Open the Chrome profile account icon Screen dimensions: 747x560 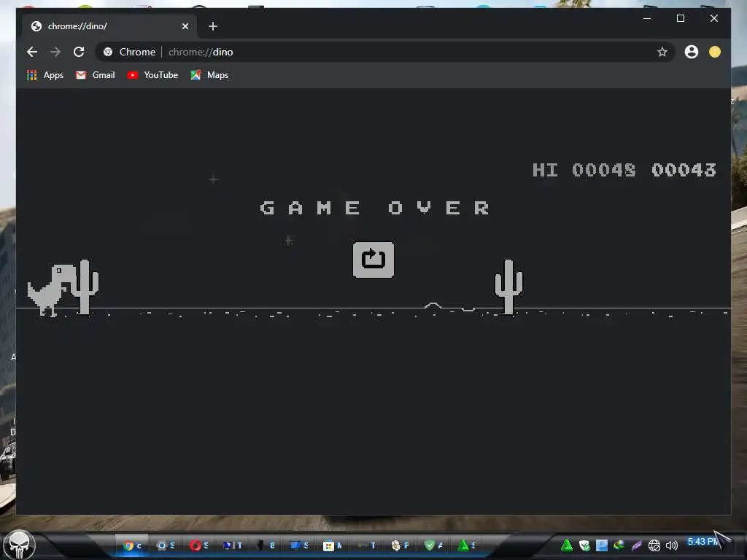[x=692, y=52]
